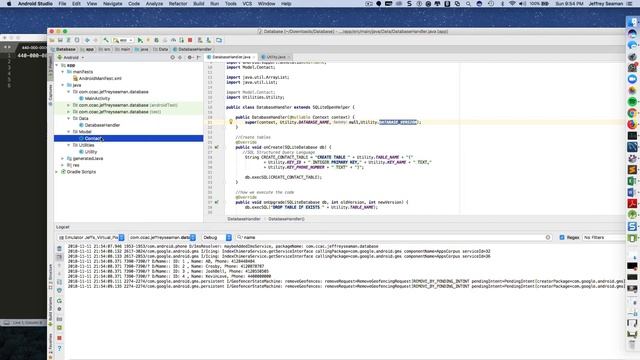Viewport: 640px width, 360px height.
Task: Open the Build menu
Action: tap(199, 4)
